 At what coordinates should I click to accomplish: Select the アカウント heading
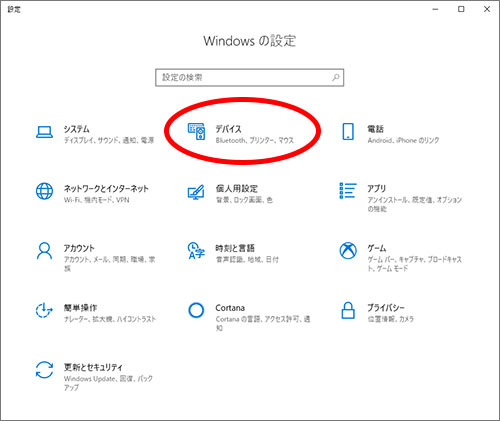pyautogui.click(x=79, y=248)
